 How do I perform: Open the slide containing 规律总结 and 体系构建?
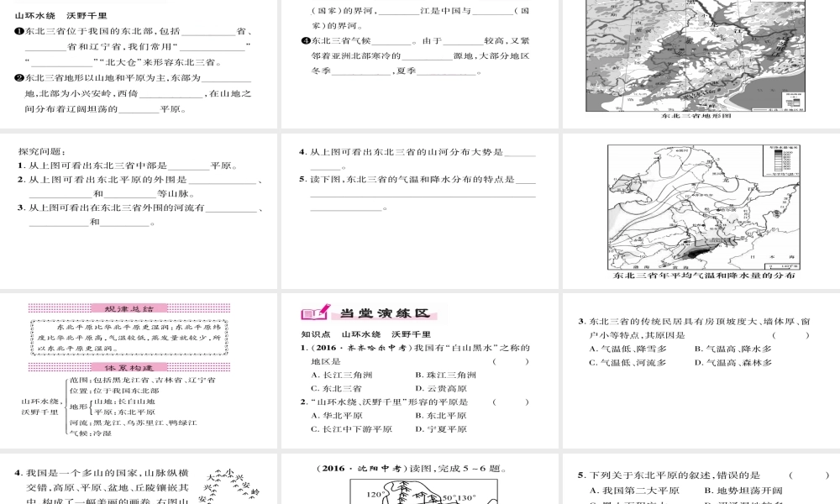pos(139,370)
